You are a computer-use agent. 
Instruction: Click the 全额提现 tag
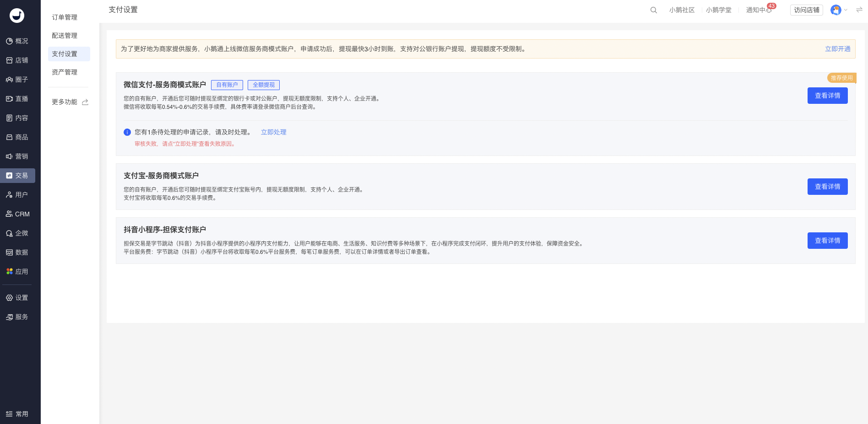pos(264,85)
